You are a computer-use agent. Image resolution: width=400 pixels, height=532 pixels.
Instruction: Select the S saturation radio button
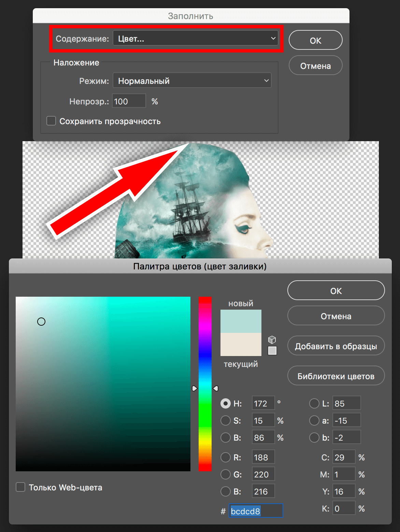click(x=226, y=420)
